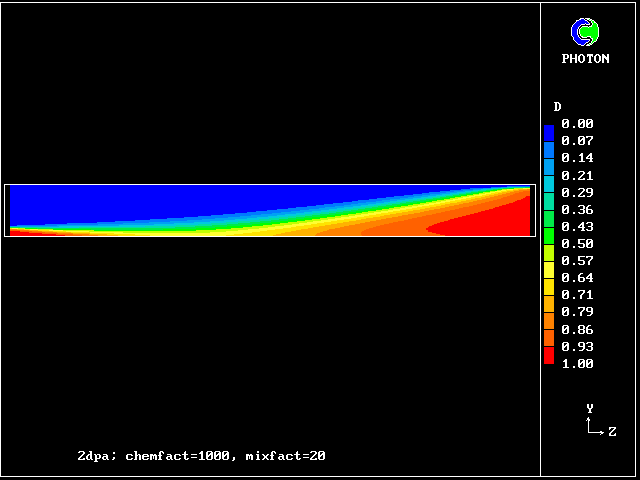Click the 0.43 legend value

[x=577, y=227]
